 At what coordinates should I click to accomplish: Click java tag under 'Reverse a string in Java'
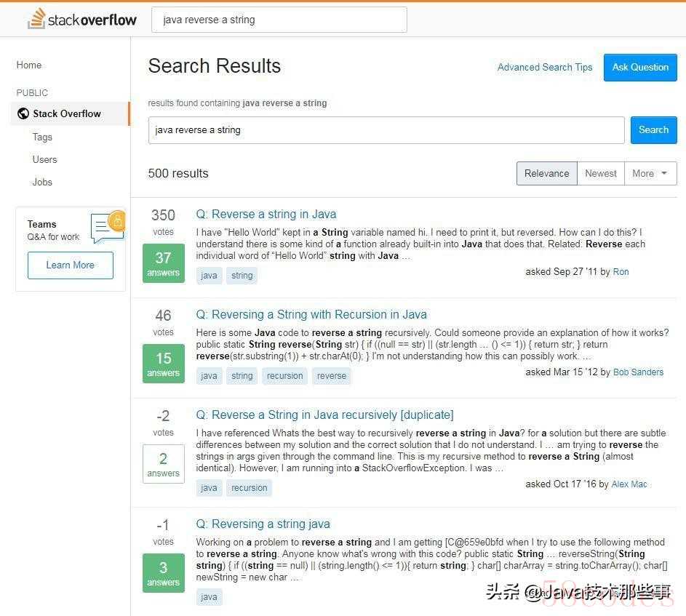coord(209,276)
